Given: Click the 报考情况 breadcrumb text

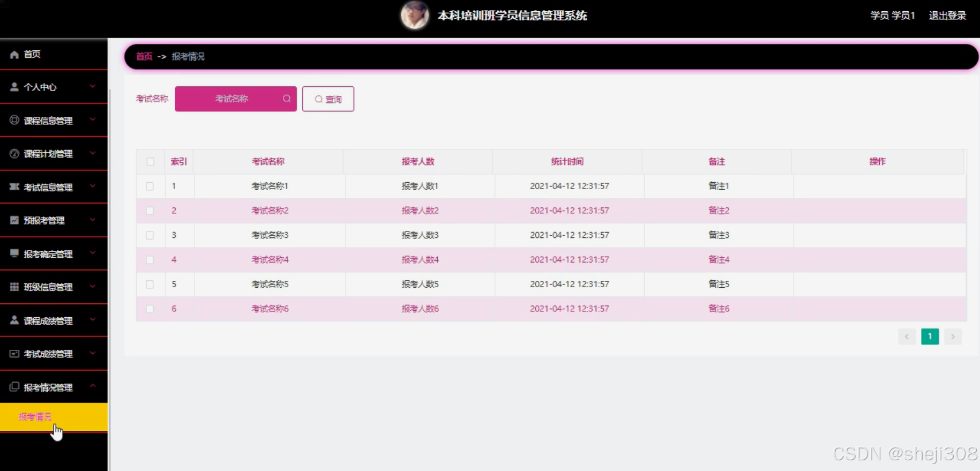Looking at the screenshot, I should [x=188, y=56].
